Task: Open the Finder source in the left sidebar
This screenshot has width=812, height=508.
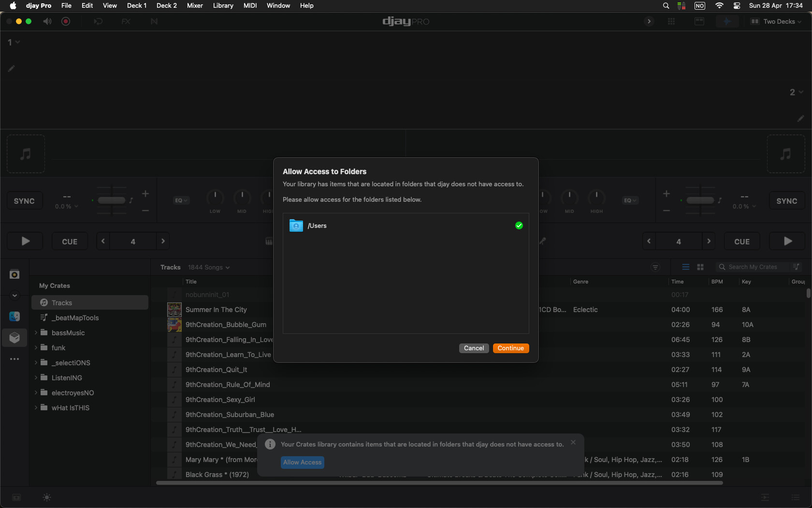Action: click(x=14, y=316)
